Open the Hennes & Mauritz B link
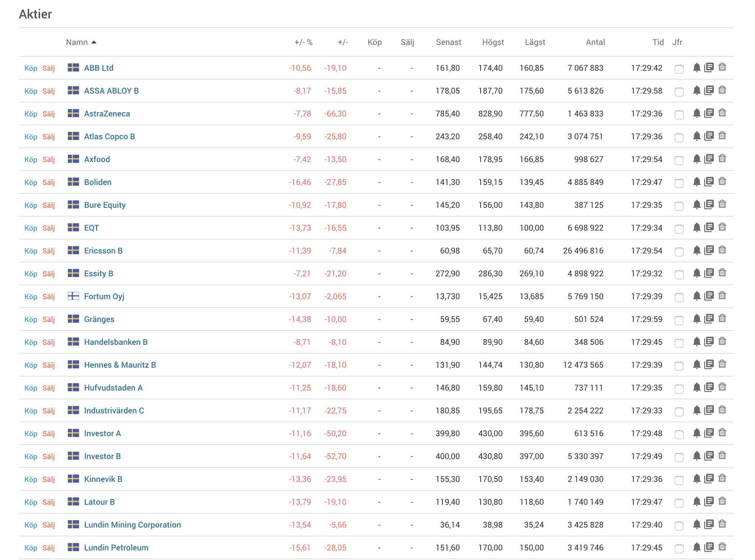The width and height of the screenshot is (755, 560). point(120,365)
